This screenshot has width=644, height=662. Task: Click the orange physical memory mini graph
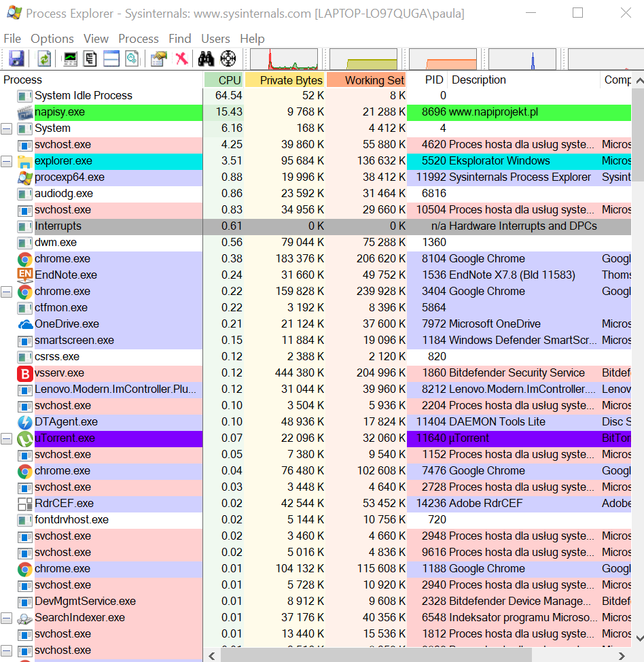pyautogui.click(x=443, y=58)
